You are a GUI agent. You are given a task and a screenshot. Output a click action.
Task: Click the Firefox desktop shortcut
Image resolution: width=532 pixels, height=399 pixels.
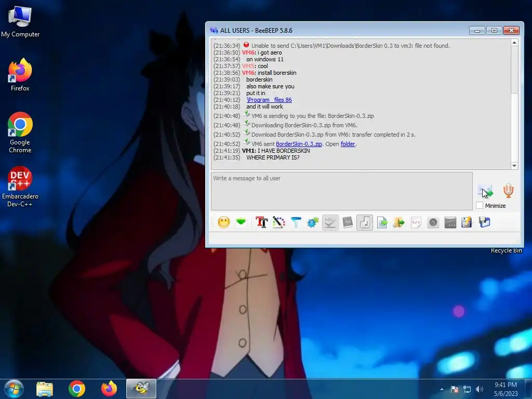click(x=20, y=75)
